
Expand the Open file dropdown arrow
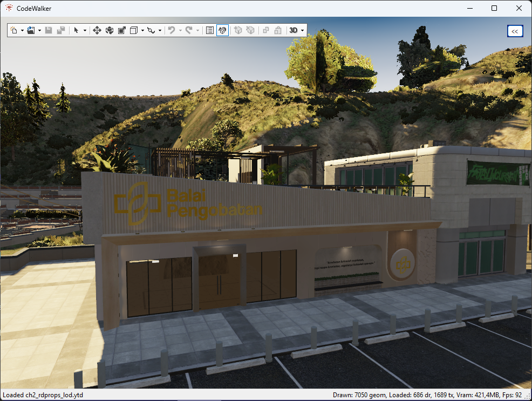[40, 31]
